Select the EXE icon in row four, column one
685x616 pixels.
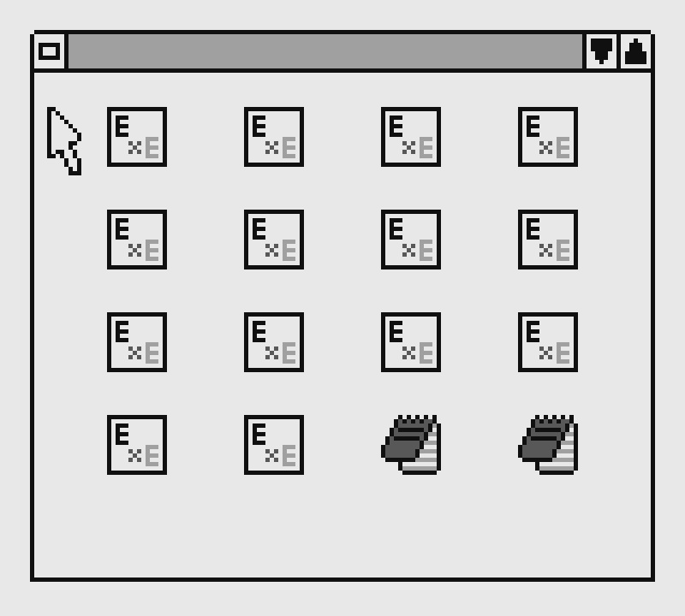click(x=137, y=444)
